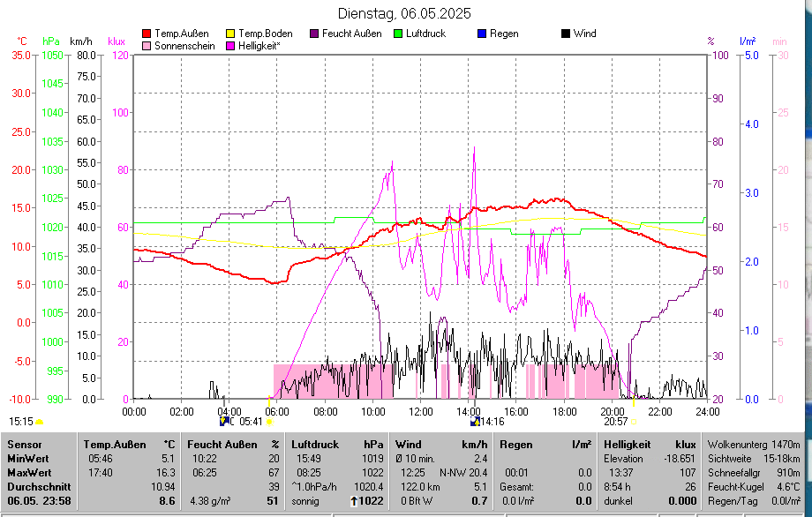Image resolution: width=812 pixels, height=517 pixels.
Task: Click the sun icon beside 15:15
Action: 40,422
